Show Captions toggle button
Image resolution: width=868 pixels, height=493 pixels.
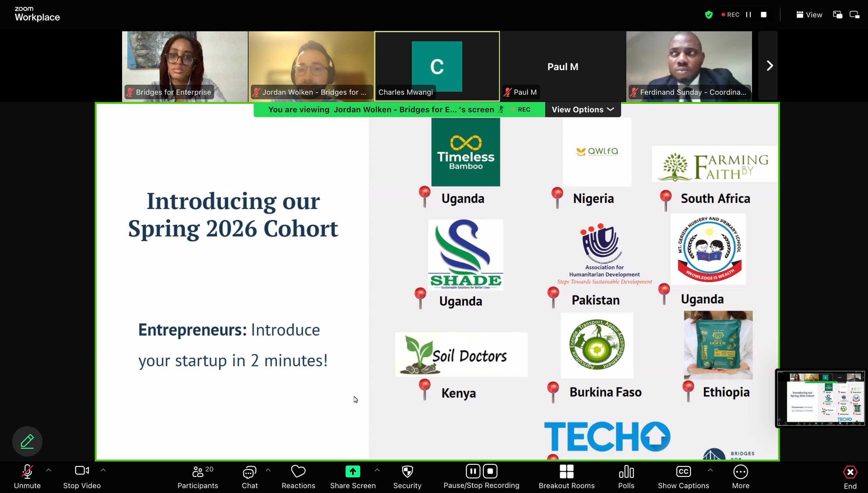click(x=683, y=476)
